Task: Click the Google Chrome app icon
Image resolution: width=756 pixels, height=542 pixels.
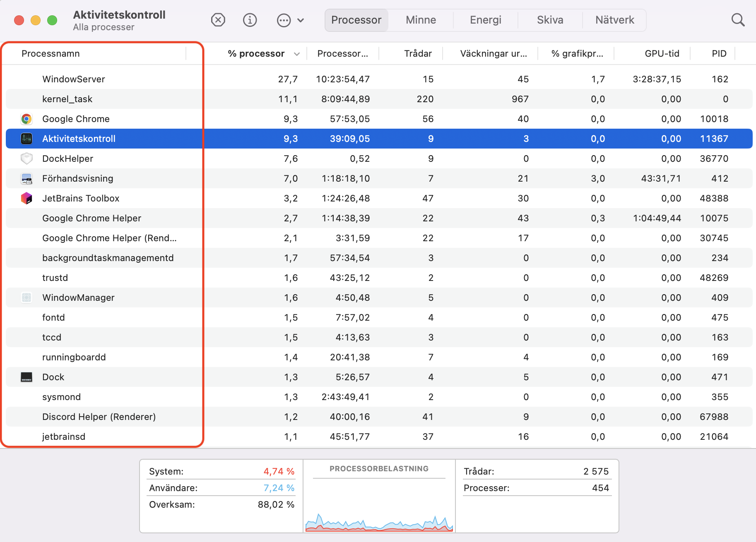Action: point(26,119)
